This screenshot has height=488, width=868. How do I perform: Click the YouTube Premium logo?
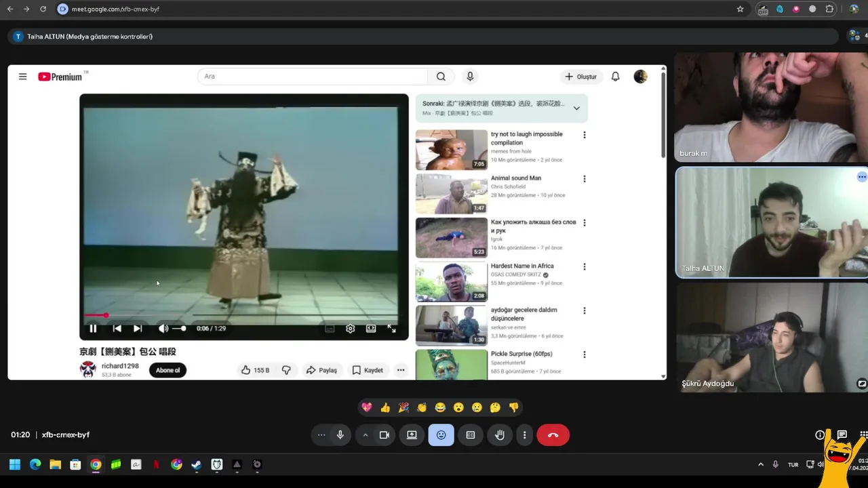coord(60,77)
